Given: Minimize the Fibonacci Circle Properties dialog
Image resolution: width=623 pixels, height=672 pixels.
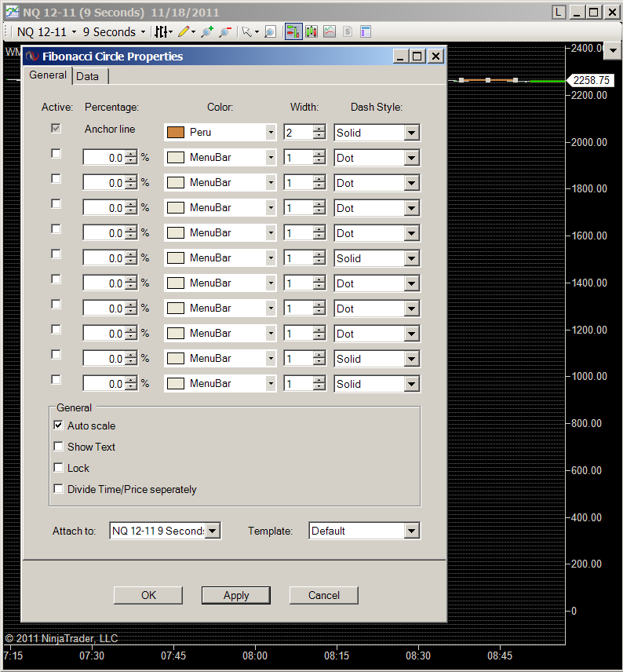Looking at the screenshot, I should [x=400, y=57].
